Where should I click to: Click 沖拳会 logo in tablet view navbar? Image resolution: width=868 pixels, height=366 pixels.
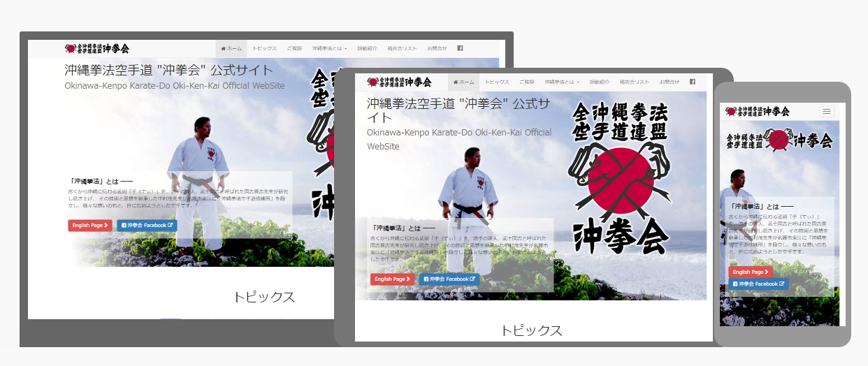pyautogui.click(x=400, y=82)
